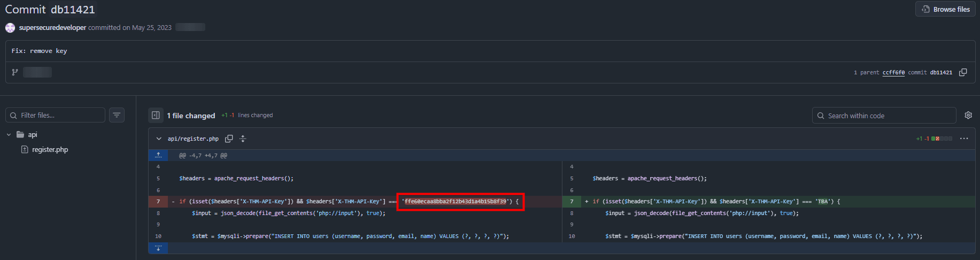Open parent commit ccff6f0
Image resolution: width=980 pixels, height=260 pixels.
coord(893,73)
